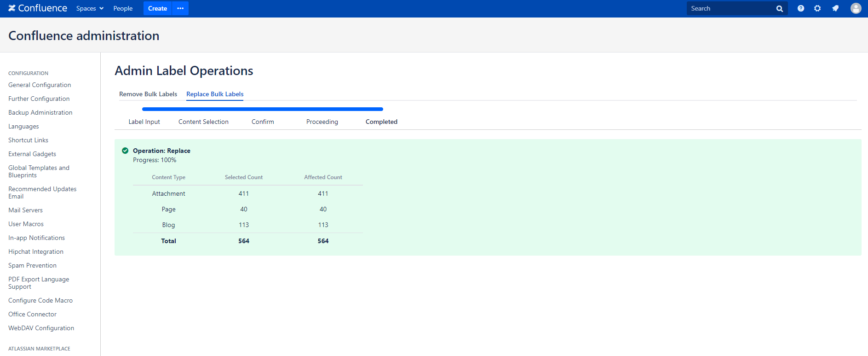Click the Attachment row label

tap(168, 193)
